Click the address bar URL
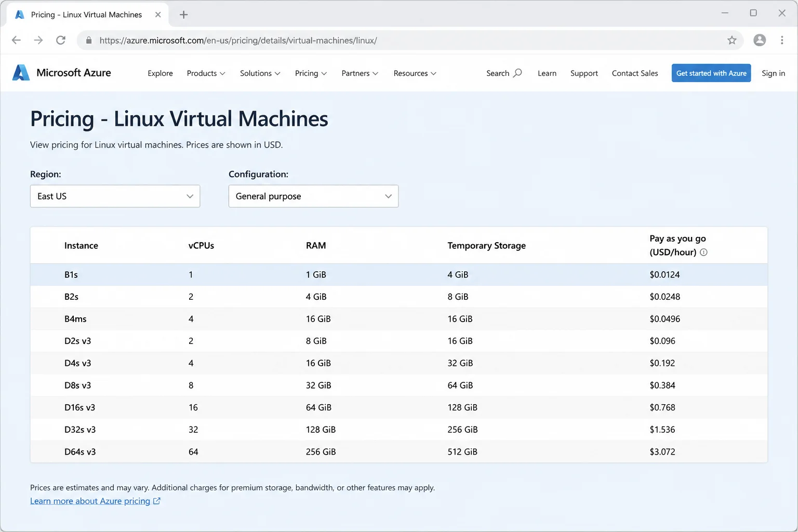Image resolution: width=798 pixels, height=532 pixels. pyautogui.click(x=238, y=40)
